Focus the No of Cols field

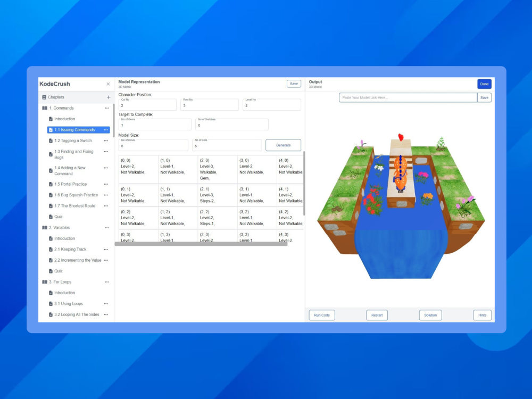click(x=227, y=145)
